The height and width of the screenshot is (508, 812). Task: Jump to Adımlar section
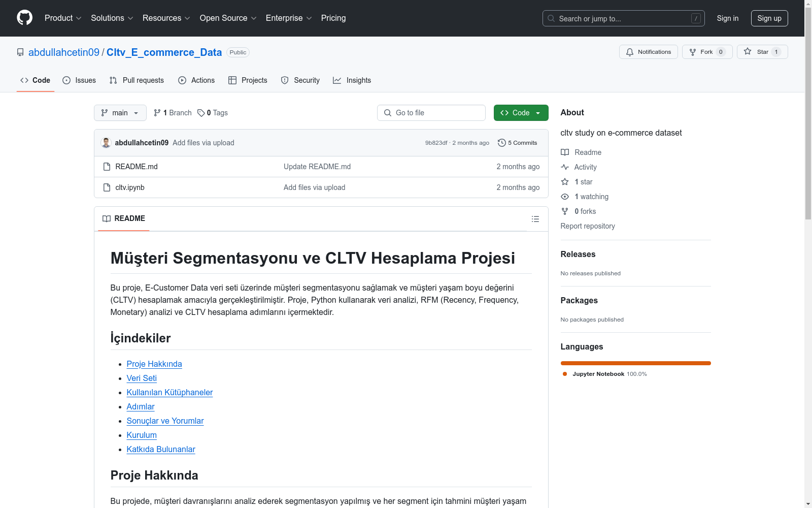coord(141,406)
